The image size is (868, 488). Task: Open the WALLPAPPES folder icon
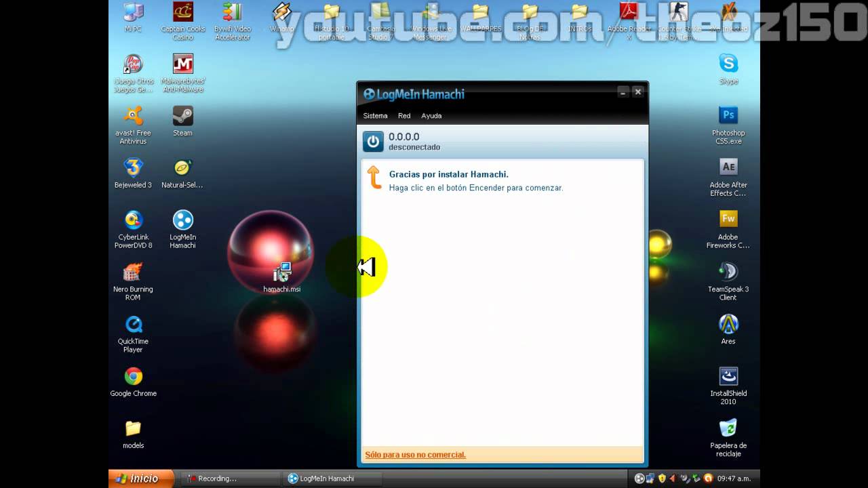[x=480, y=18]
